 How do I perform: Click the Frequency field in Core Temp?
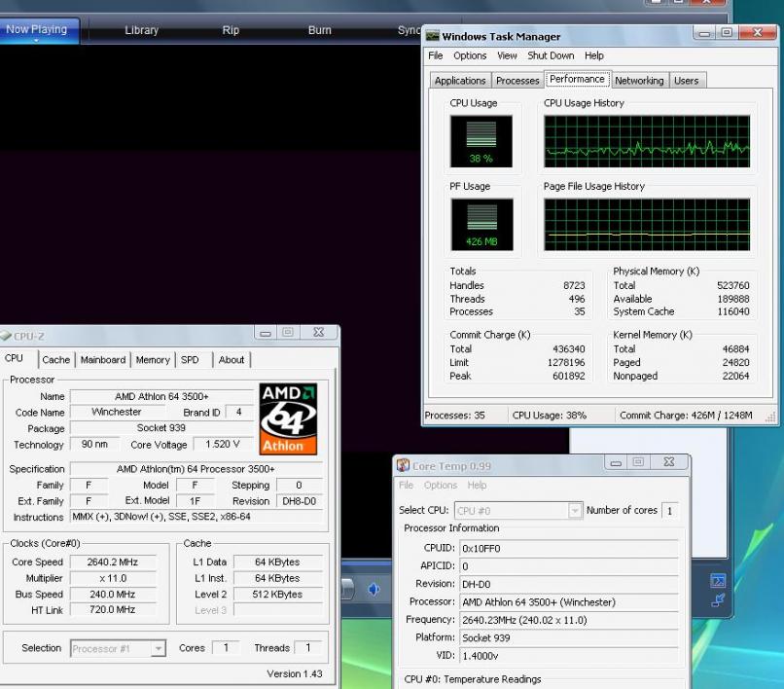568,620
